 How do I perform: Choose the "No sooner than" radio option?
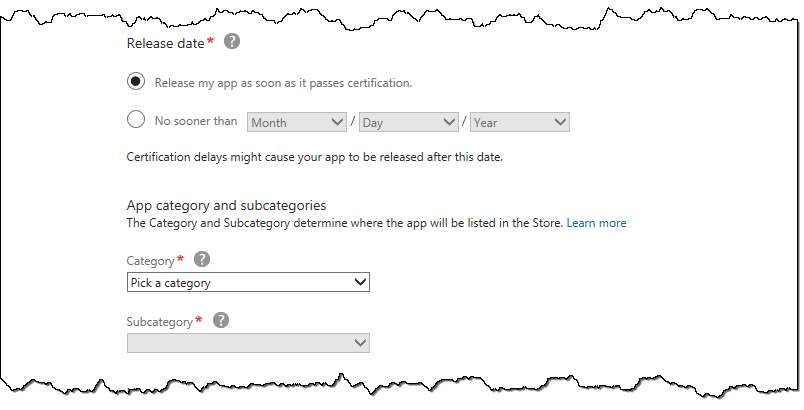pyautogui.click(x=137, y=121)
